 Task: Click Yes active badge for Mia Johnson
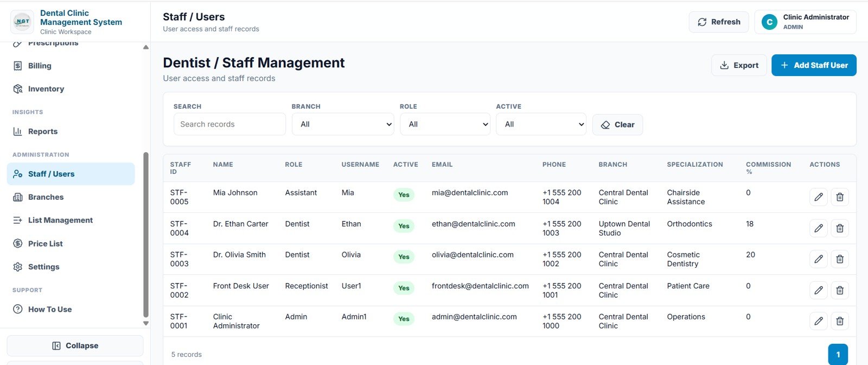[404, 195]
